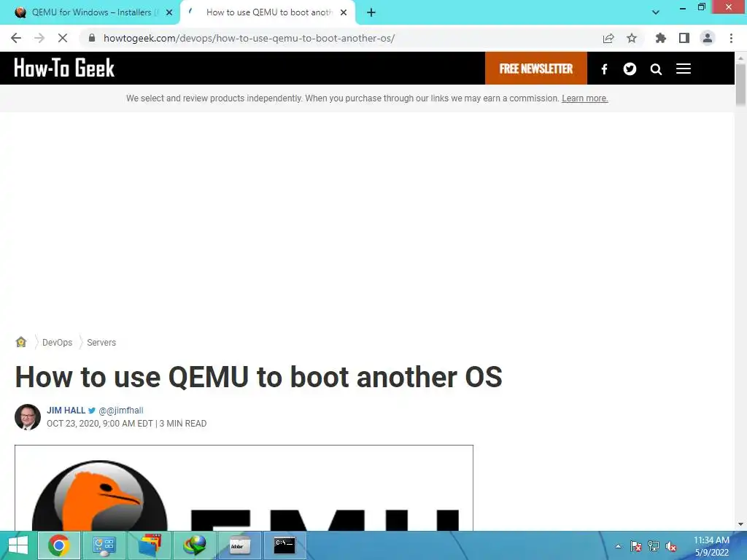Go back using browser back arrow
This screenshot has height=560, width=747.
pyautogui.click(x=16, y=38)
